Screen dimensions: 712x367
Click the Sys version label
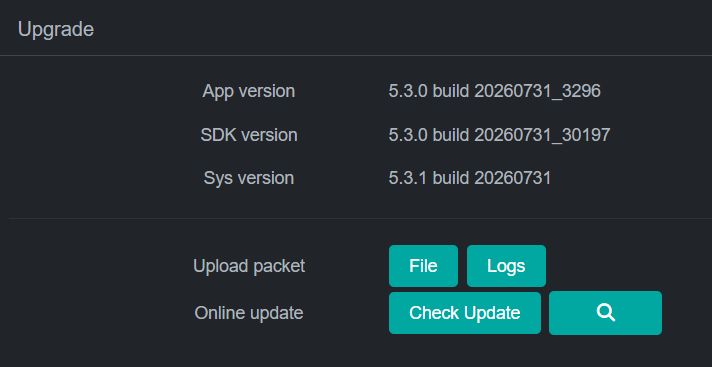pyautogui.click(x=249, y=178)
